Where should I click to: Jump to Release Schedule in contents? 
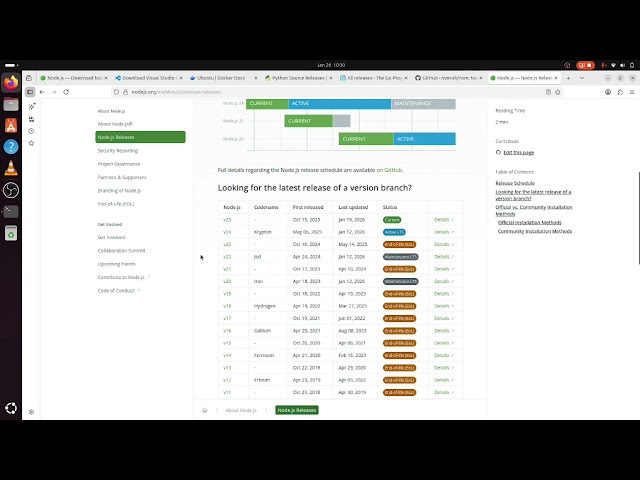(x=515, y=183)
